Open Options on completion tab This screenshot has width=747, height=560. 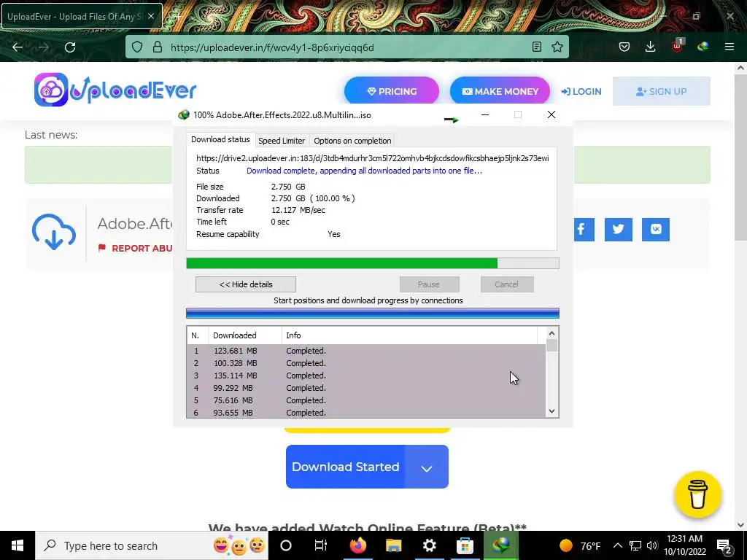point(352,141)
